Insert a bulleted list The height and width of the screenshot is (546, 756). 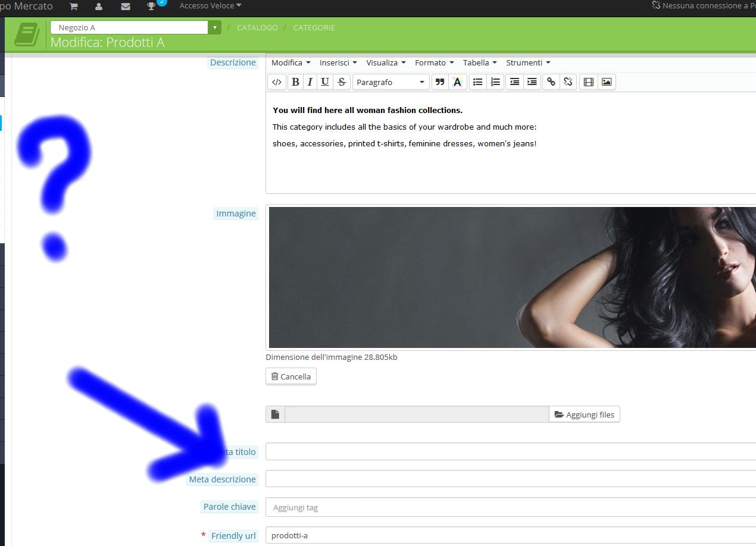click(x=477, y=82)
